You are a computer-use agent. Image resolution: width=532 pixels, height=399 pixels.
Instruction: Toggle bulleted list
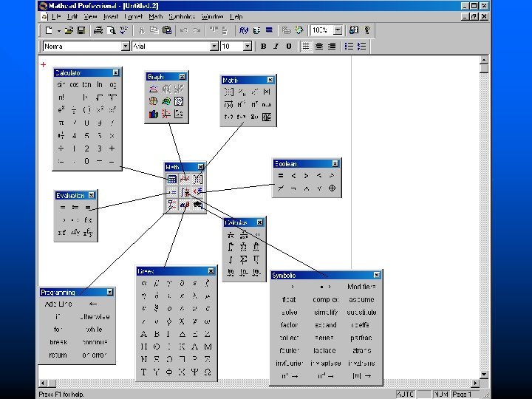(x=349, y=47)
